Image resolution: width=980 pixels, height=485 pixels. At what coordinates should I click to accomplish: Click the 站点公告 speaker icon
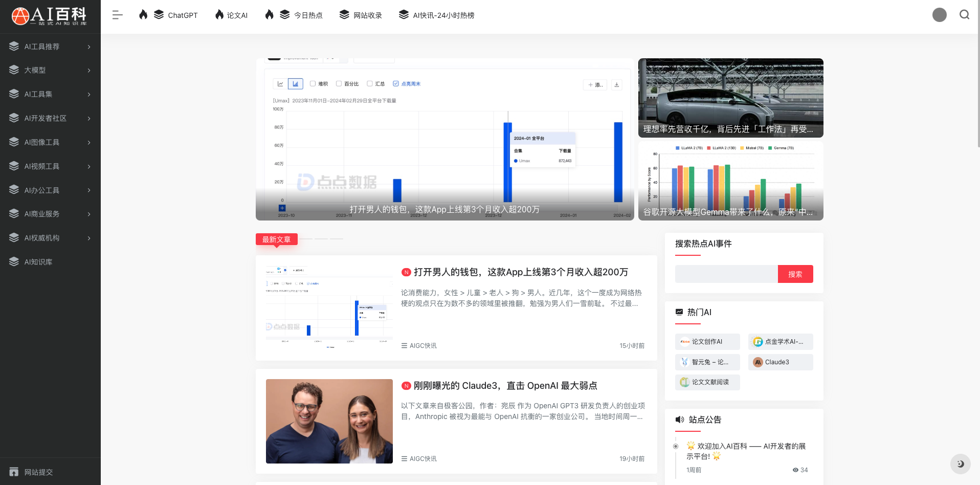coord(680,420)
